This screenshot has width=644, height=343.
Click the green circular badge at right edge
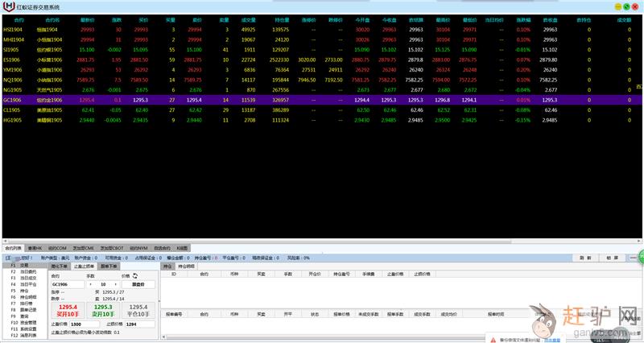pos(640,258)
